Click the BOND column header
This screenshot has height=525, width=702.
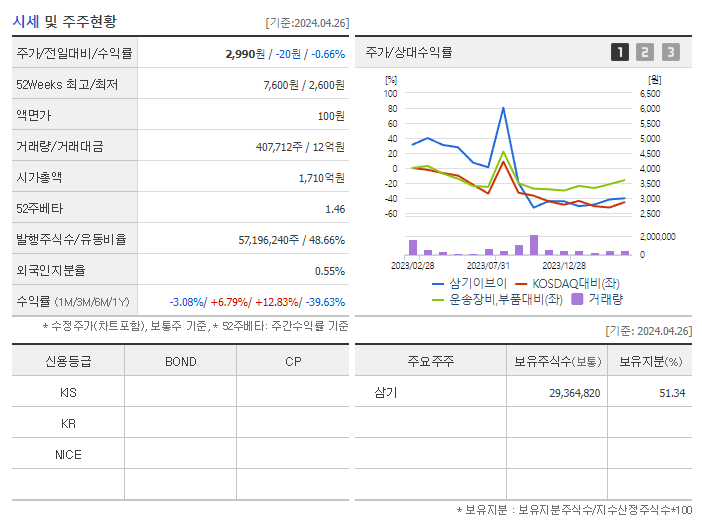pos(180,362)
